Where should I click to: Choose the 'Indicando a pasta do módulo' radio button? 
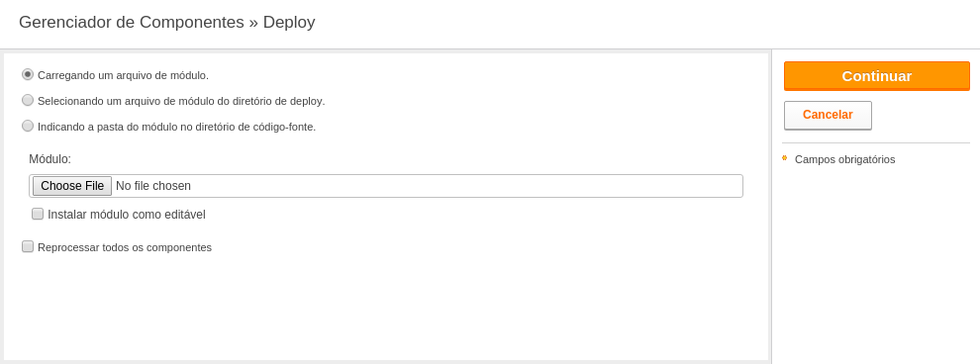pos(28,126)
